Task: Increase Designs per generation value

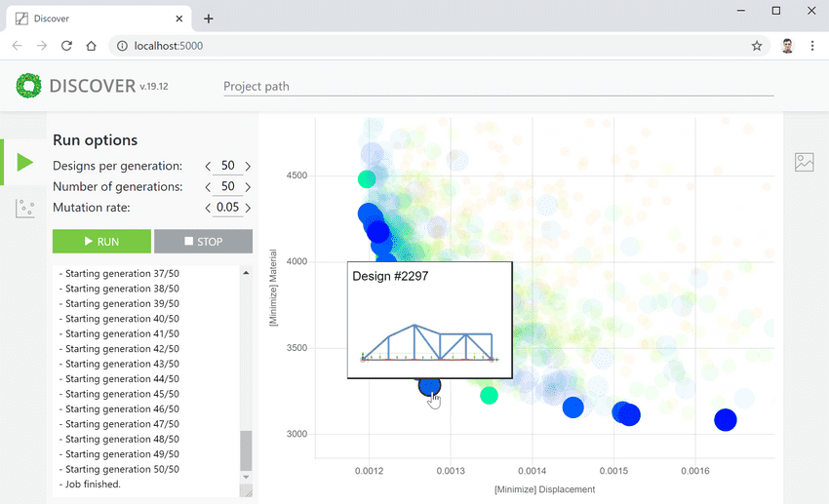Action: [248, 167]
